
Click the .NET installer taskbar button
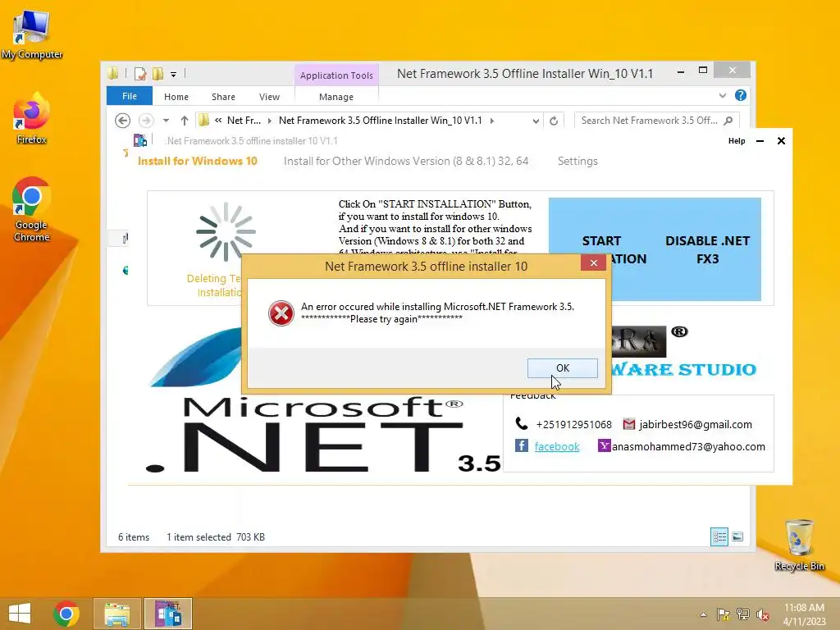(x=167, y=614)
